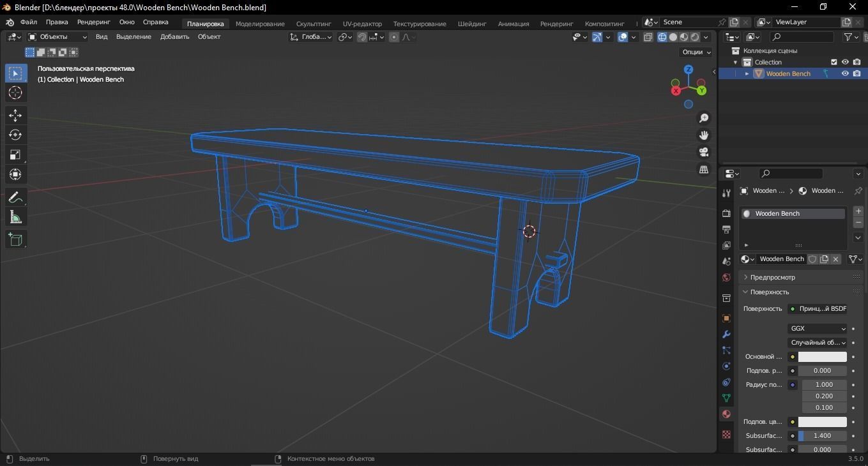Viewport: 868px width, 466px height.
Task: Open the 'Опции' dropdown in viewport
Action: coord(696,52)
